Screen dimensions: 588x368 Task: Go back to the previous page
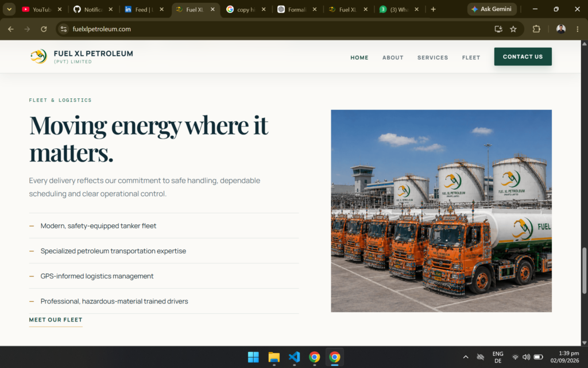pos(10,29)
